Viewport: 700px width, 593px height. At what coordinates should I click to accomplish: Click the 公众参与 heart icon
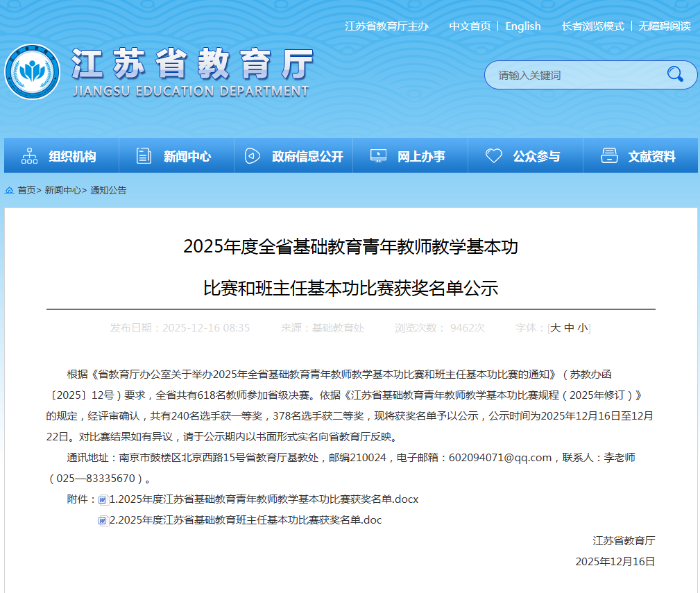coord(493,156)
